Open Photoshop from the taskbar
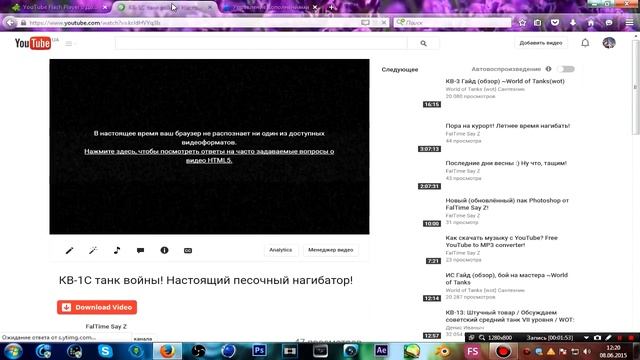 point(259,351)
